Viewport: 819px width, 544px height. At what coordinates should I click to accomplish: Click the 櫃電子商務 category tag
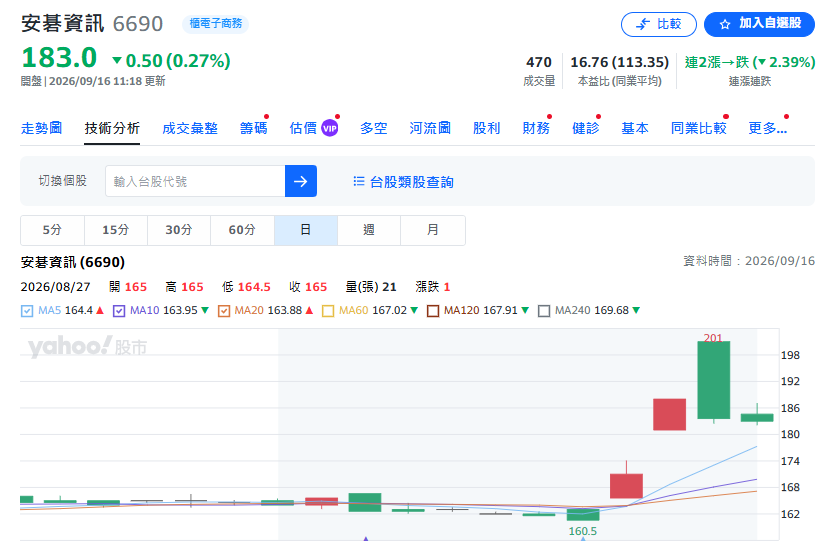pos(215,23)
